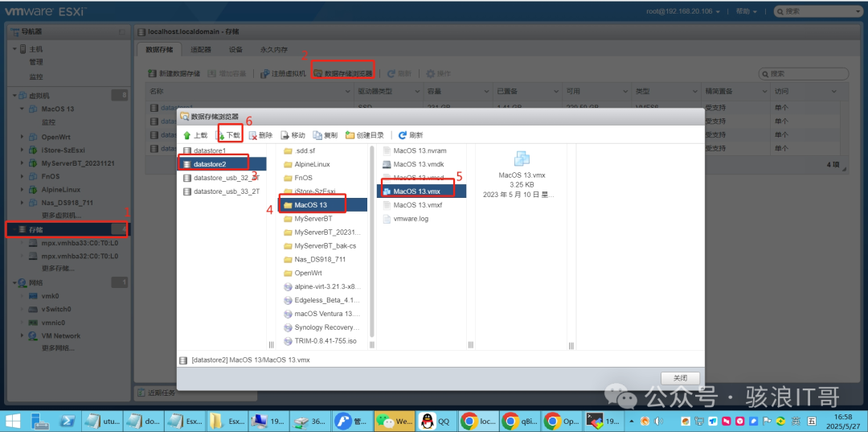
Task: Select the datastore2 entry in the browser
Action: (222, 163)
